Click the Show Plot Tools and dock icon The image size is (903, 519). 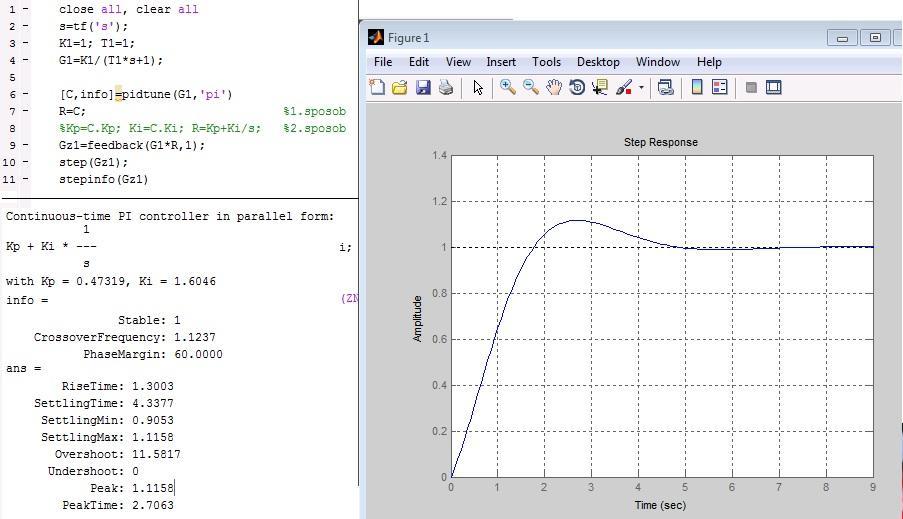774,88
